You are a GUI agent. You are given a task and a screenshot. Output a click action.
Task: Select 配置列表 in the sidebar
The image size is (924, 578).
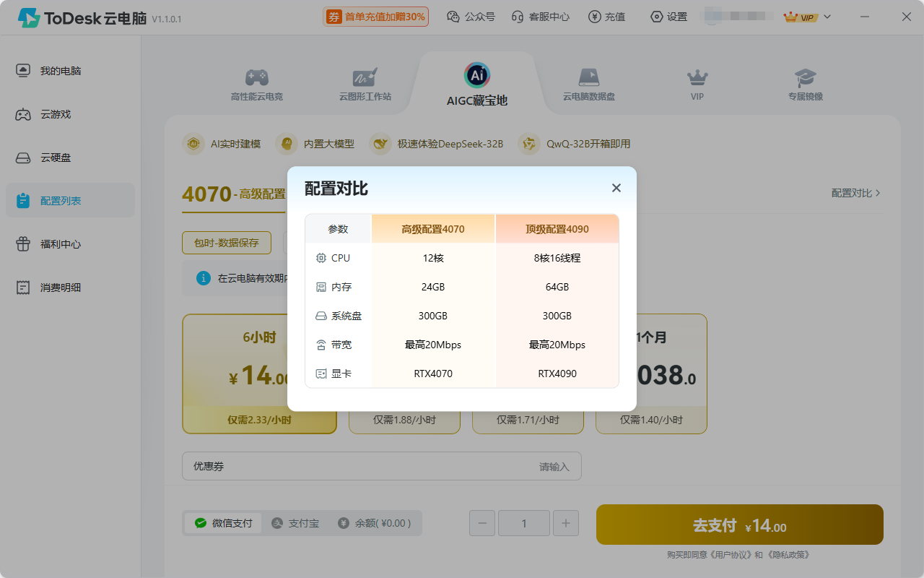click(70, 201)
